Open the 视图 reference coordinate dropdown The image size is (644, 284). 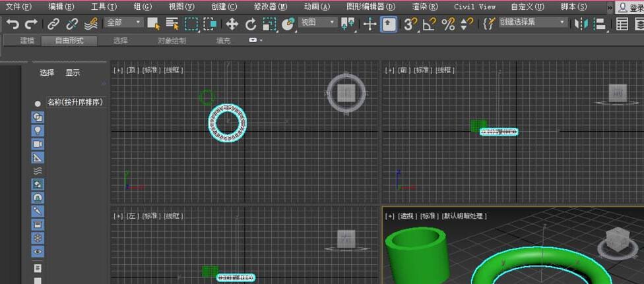[x=318, y=22]
